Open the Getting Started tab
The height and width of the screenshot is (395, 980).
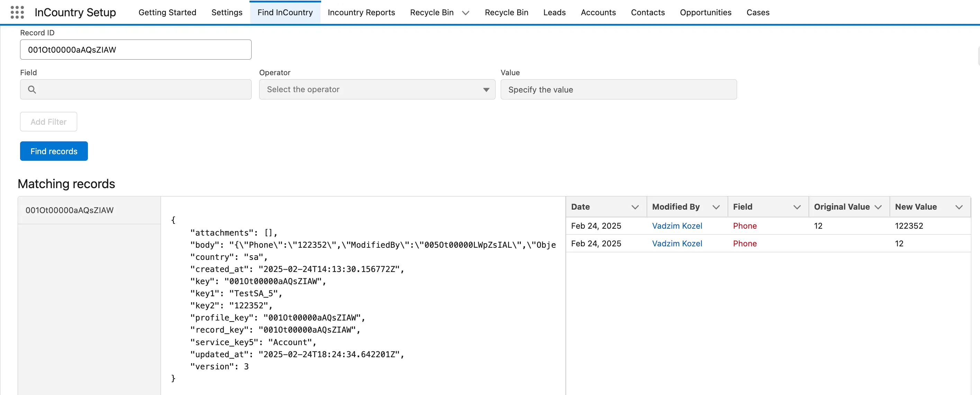[x=167, y=12]
